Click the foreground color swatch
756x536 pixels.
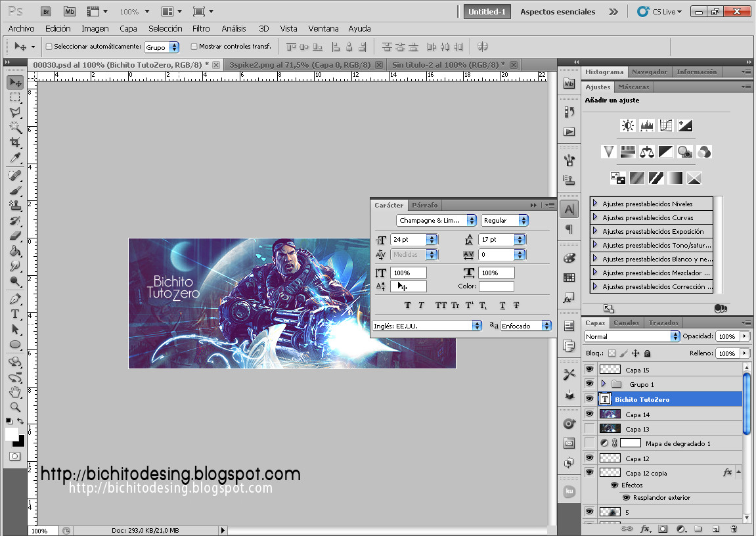point(12,434)
